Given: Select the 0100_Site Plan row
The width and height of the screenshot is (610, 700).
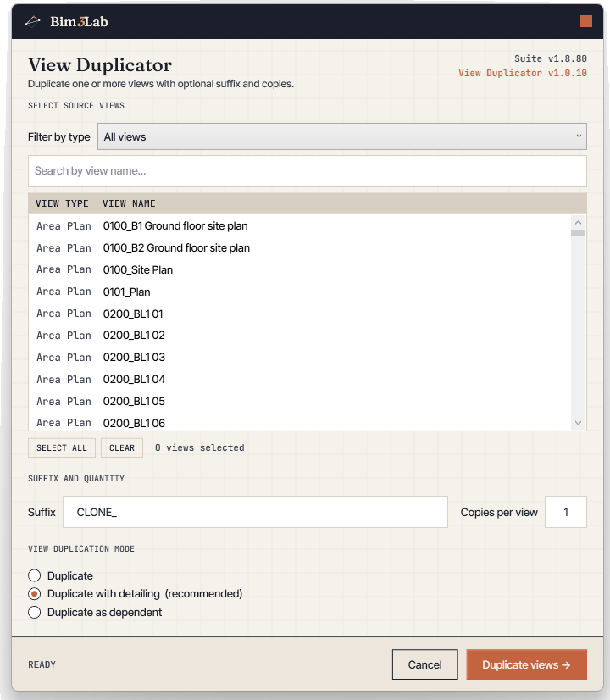Looking at the screenshot, I should [299, 269].
